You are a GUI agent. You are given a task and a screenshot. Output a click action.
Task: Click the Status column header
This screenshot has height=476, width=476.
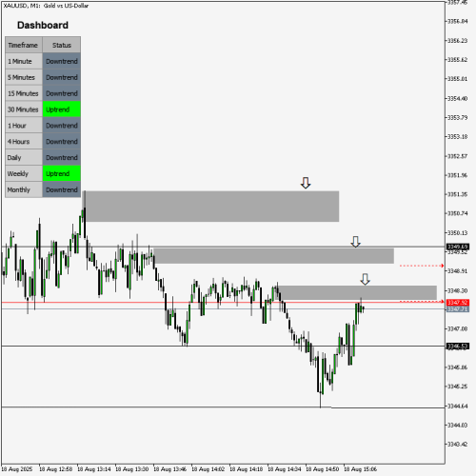click(62, 45)
